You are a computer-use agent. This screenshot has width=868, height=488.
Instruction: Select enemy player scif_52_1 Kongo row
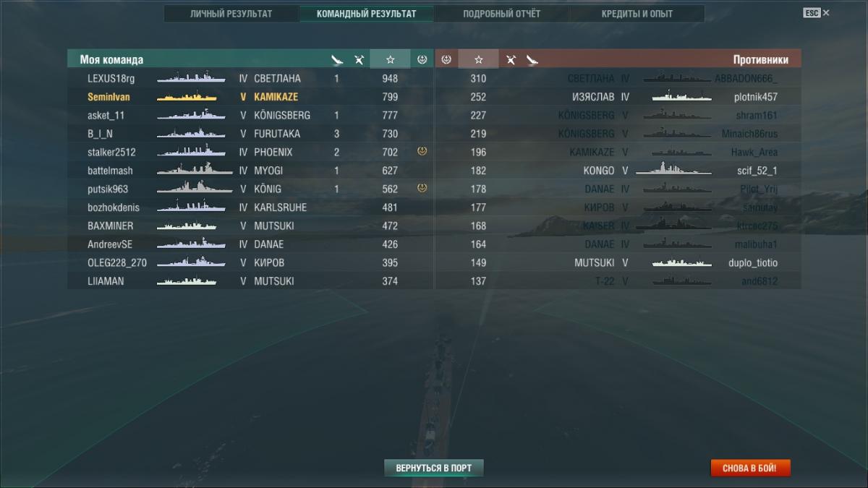[618, 171]
